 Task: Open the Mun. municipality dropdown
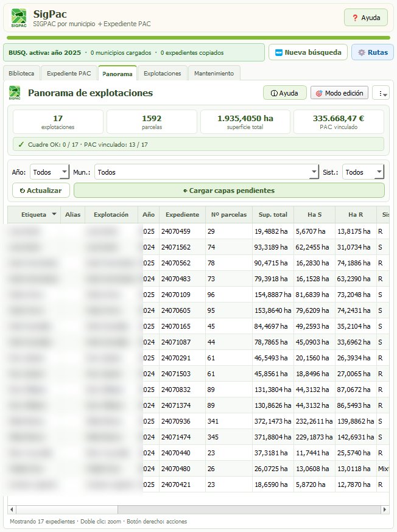[x=206, y=172]
